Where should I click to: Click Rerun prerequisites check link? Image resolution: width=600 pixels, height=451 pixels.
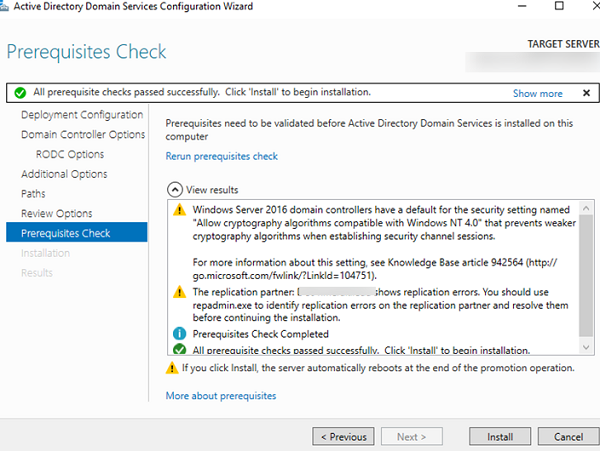tap(222, 156)
